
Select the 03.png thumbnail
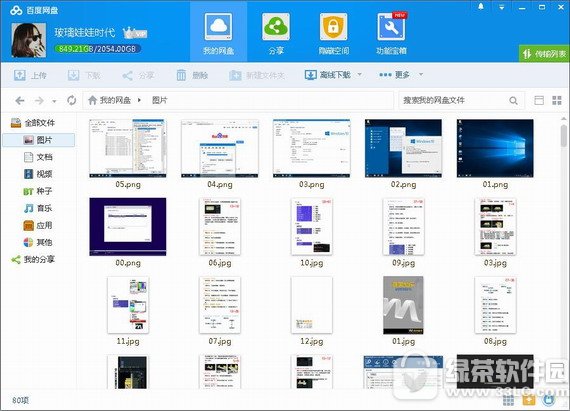click(x=312, y=148)
